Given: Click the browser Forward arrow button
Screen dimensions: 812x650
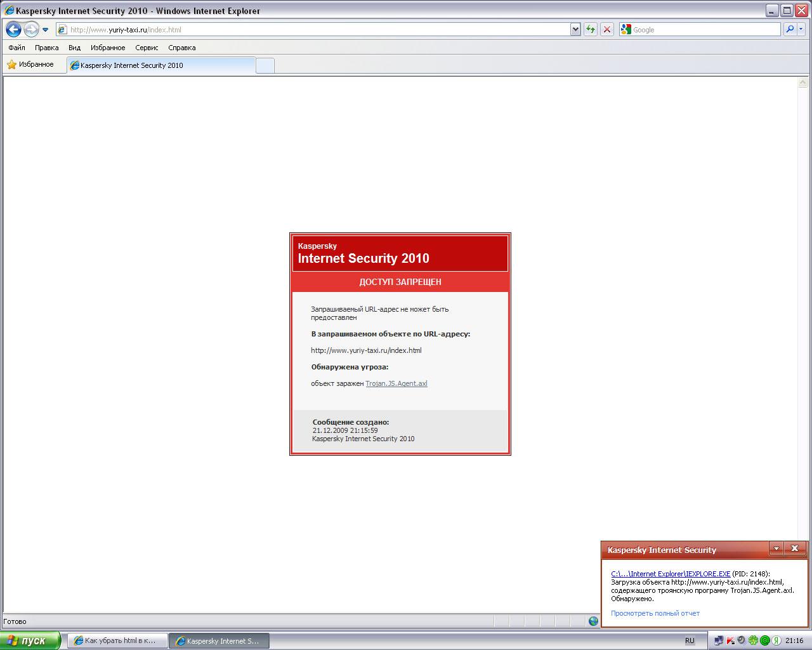Looking at the screenshot, I should coord(31,29).
